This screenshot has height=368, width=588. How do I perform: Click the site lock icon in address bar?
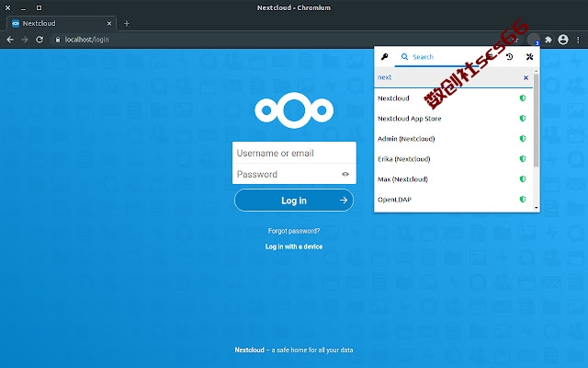[57, 40]
